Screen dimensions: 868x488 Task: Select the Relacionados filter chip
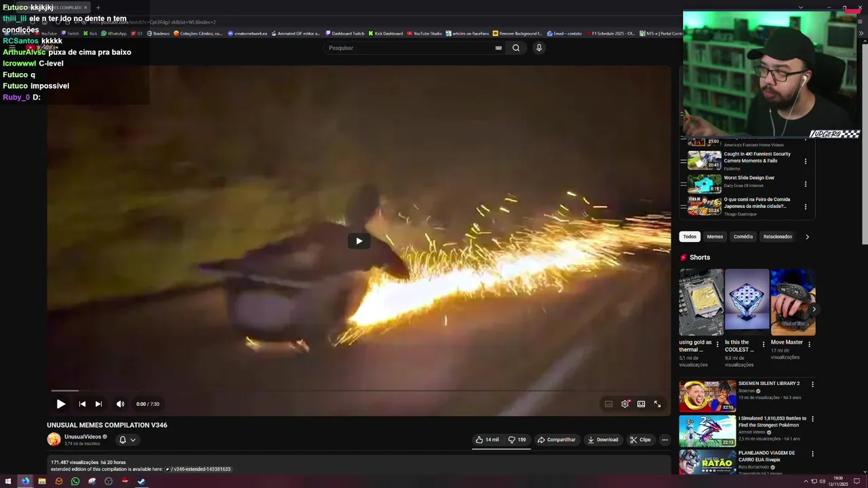(777, 237)
